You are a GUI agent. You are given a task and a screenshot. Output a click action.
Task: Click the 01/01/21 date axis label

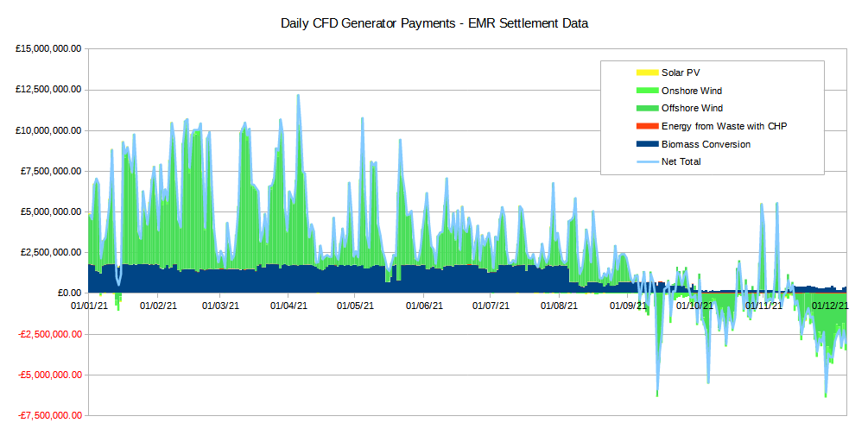click(x=89, y=306)
